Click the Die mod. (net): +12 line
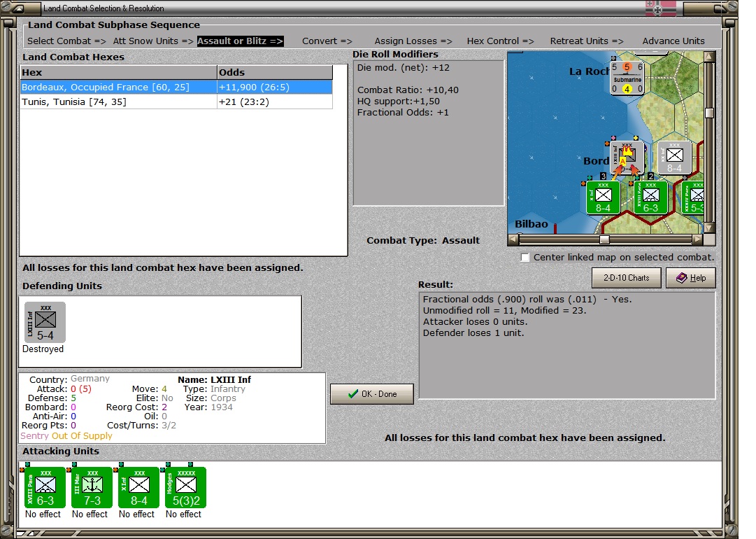Screen dimensions: 756x539 coord(403,68)
